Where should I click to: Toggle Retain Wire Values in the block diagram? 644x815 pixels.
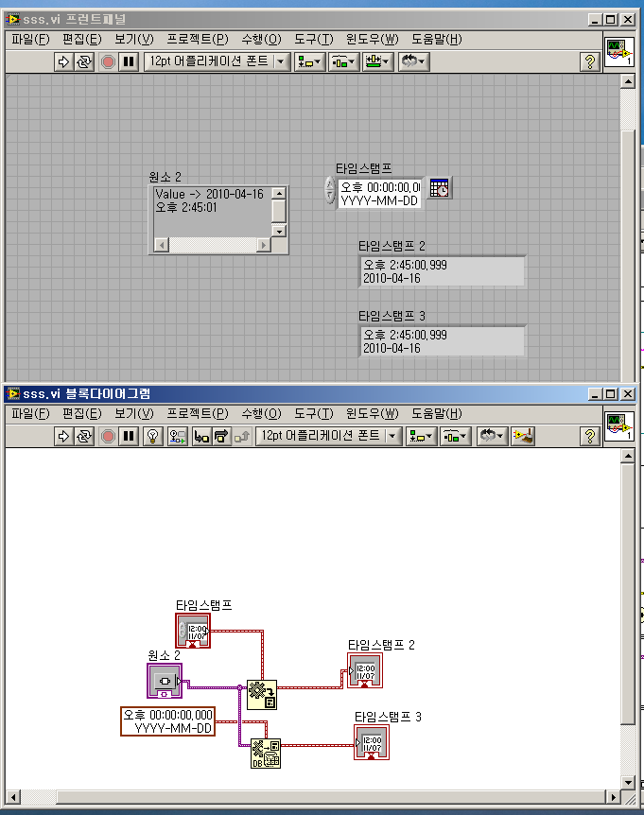(177, 436)
